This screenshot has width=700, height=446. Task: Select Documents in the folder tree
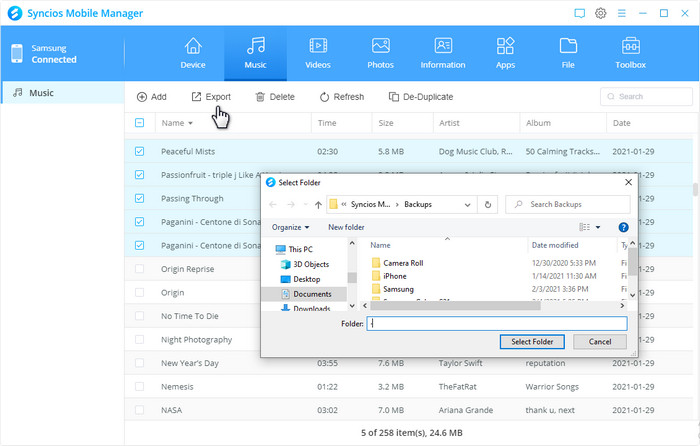307,294
